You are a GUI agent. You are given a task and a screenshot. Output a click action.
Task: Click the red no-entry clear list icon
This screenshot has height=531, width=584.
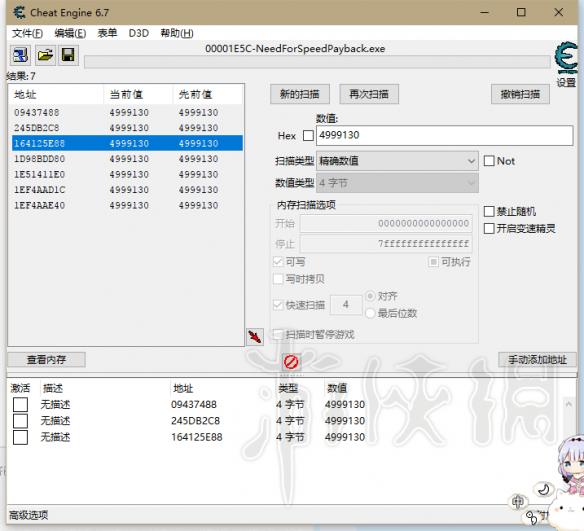(291, 362)
